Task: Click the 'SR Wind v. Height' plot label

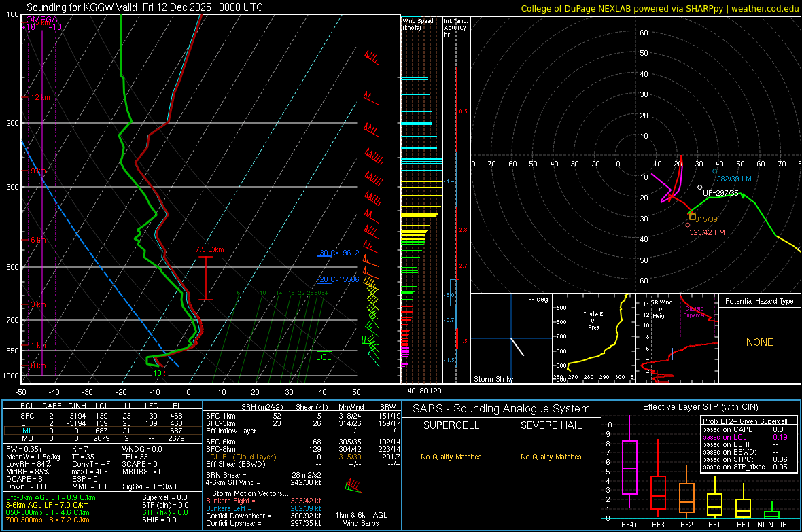Action: [x=661, y=309]
